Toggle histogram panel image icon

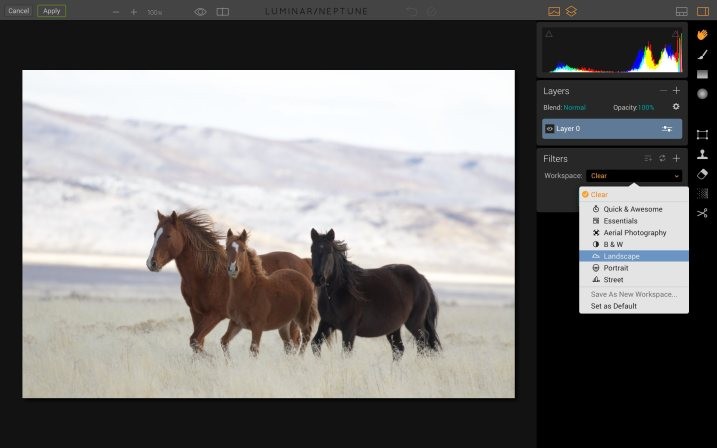[x=554, y=11]
